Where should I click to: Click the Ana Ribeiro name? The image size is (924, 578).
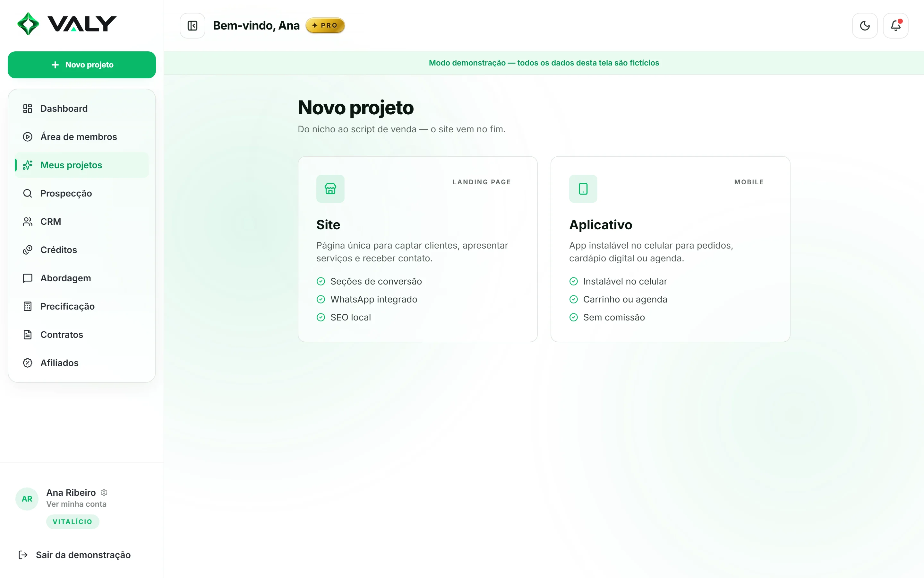pos(71,493)
